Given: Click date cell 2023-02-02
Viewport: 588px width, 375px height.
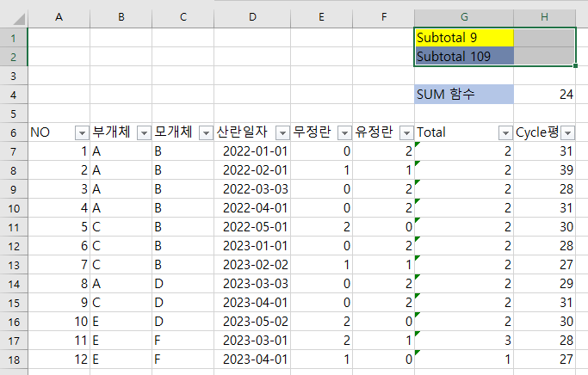Looking at the screenshot, I should click(252, 265).
